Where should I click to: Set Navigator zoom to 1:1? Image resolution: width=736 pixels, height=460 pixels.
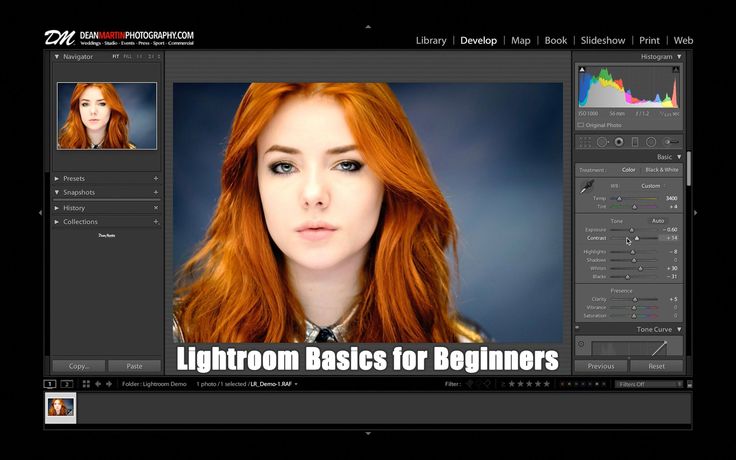tap(139, 57)
